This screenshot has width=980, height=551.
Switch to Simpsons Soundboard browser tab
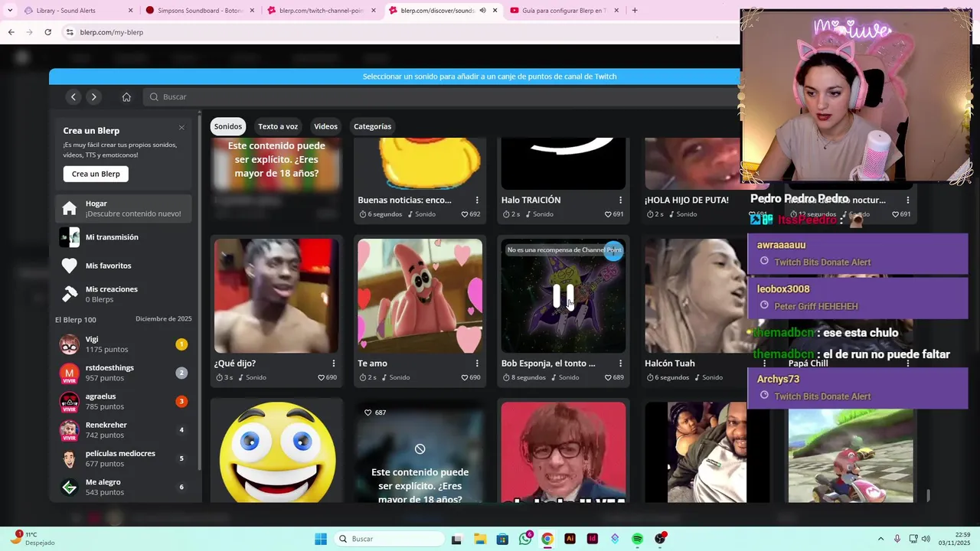pos(200,11)
